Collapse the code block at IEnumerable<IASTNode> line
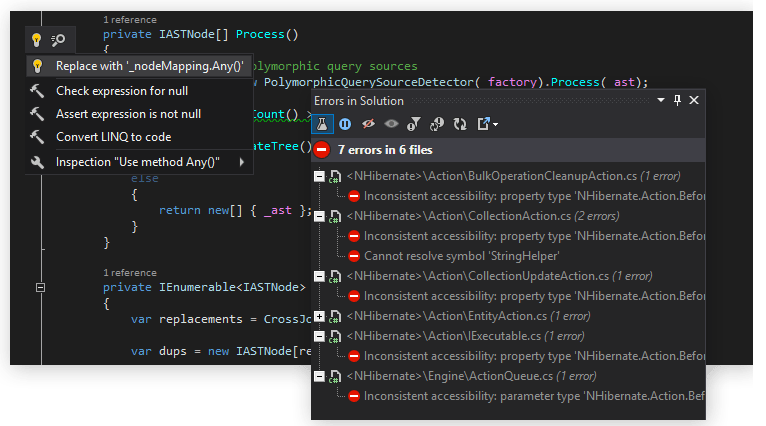The width and height of the screenshot is (766, 426). (x=40, y=288)
